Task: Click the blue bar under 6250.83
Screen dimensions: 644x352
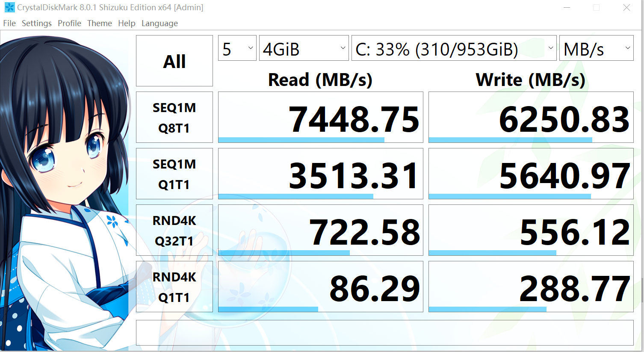Action: (509, 139)
